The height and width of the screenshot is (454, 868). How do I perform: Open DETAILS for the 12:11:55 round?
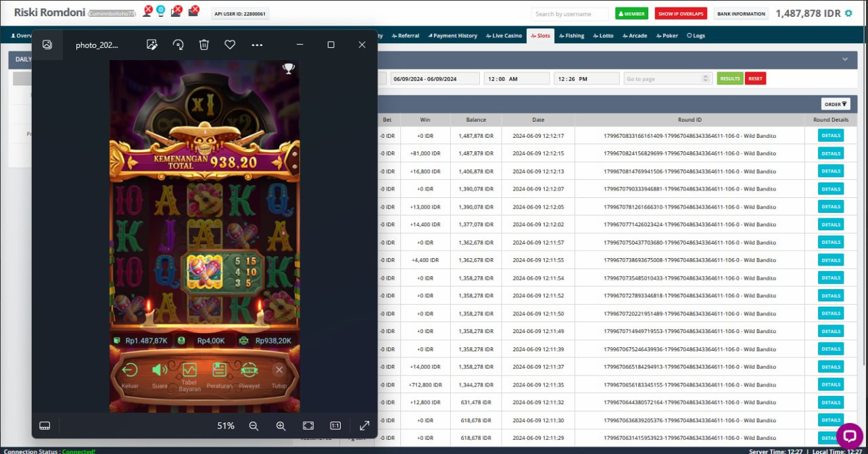[x=831, y=260]
